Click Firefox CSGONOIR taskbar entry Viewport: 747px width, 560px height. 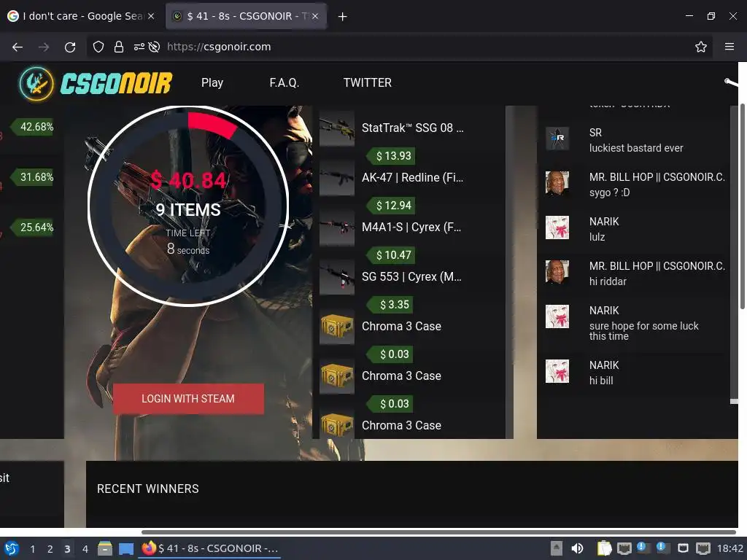(x=209, y=548)
